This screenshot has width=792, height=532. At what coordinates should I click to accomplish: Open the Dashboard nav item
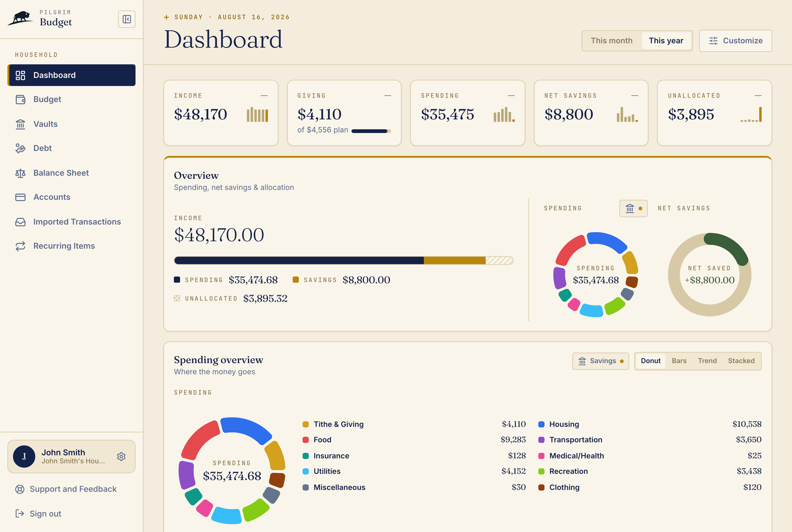click(x=72, y=75)
